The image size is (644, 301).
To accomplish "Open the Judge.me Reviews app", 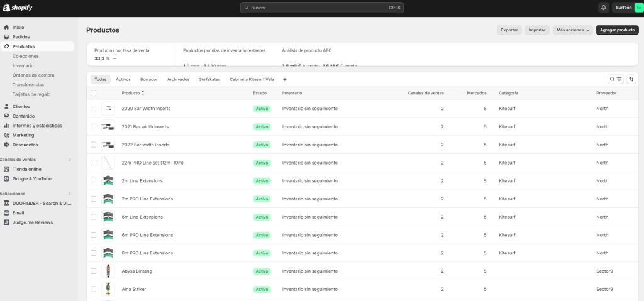I will (32, 222).
